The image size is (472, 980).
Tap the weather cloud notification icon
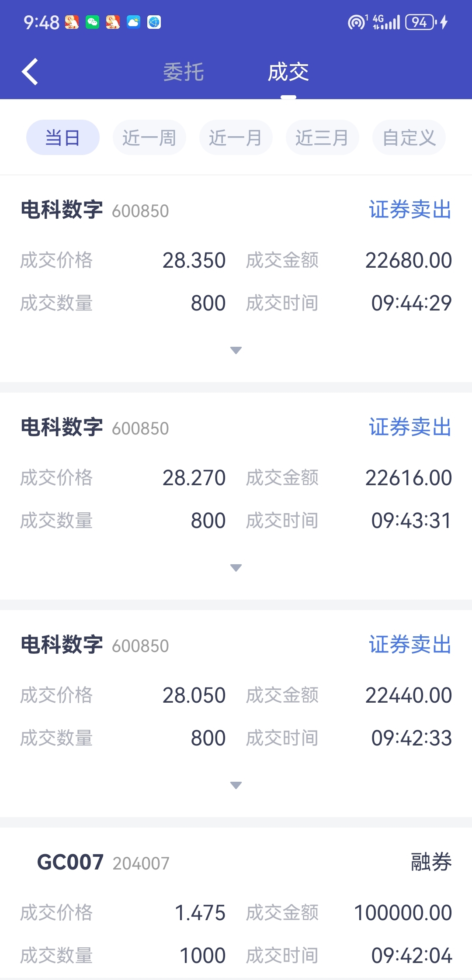[133, 22]
